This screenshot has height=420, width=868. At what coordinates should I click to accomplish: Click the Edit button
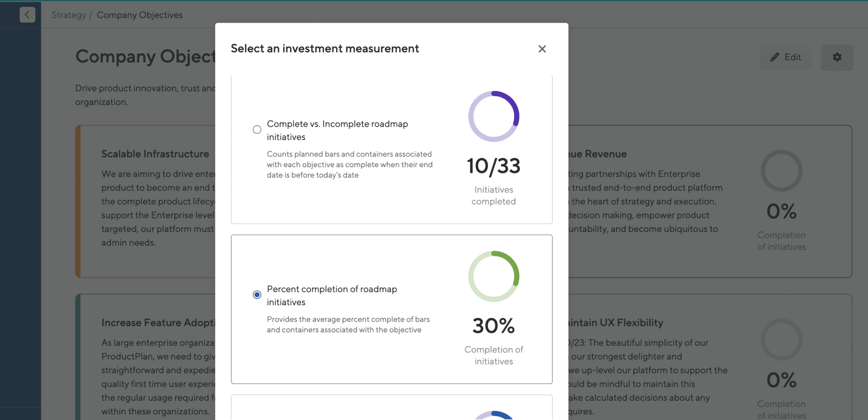pyautogui.click(x=786, y=57)
